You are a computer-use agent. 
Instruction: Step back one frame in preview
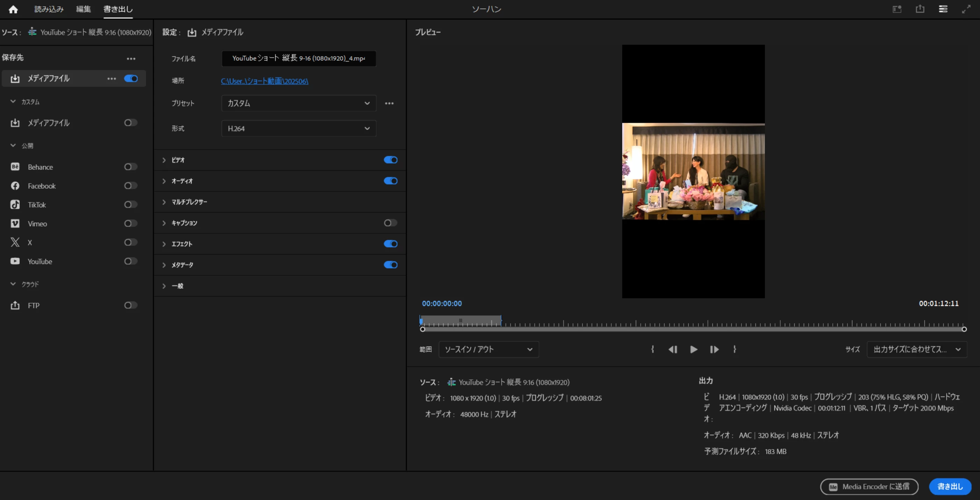[673, 349]
